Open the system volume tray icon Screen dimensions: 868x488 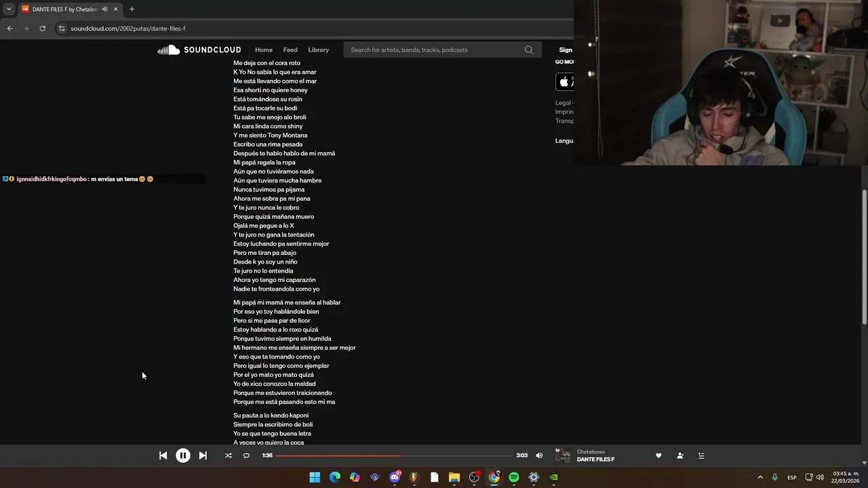[820, 477]
